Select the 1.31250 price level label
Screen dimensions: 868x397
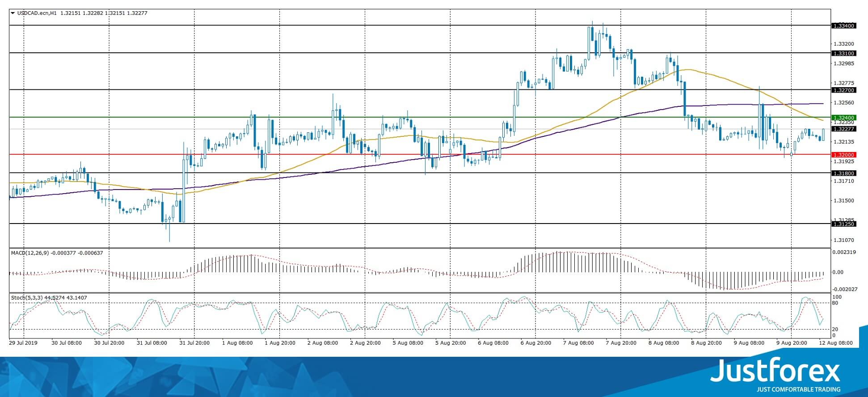pos(843,224)
